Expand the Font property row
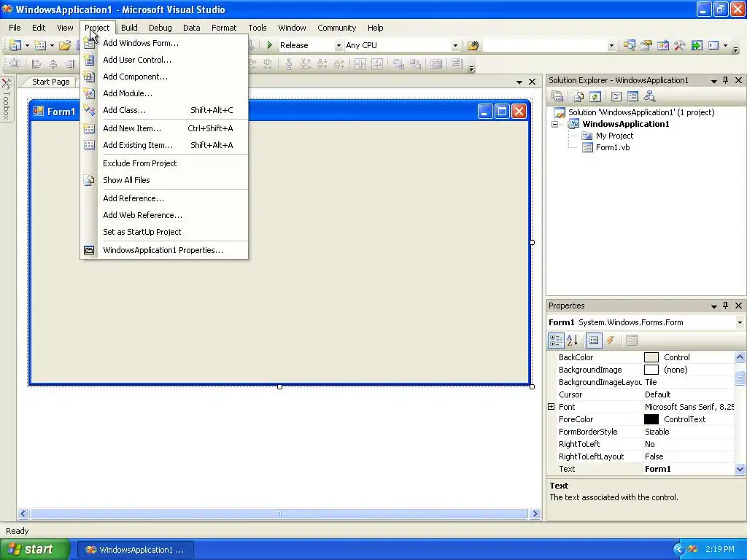This screenshot has width=747, height=560. (551, 407)
